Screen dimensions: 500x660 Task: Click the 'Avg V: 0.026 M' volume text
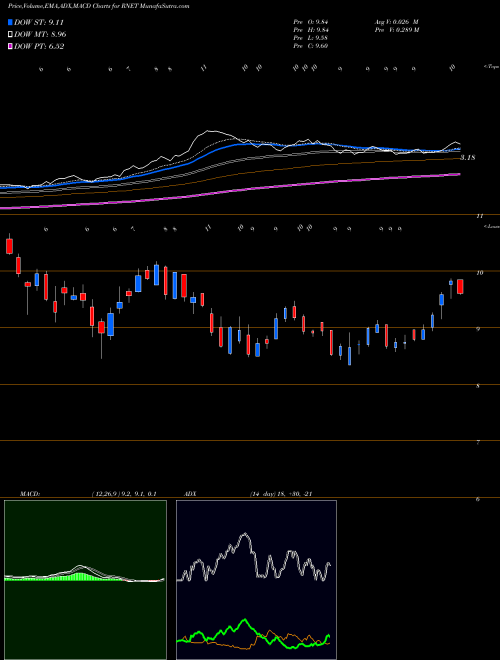396,22
